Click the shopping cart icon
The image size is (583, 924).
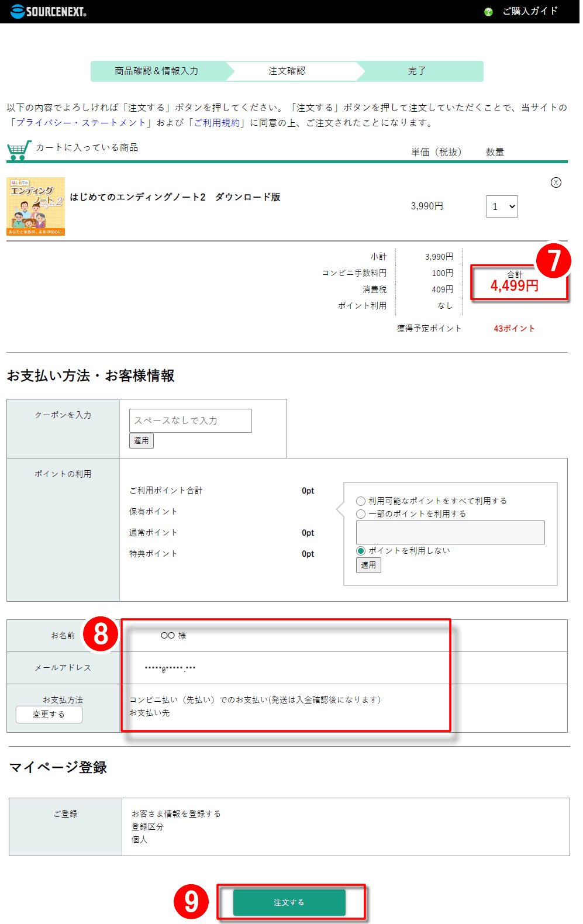[x=19, y=150]
